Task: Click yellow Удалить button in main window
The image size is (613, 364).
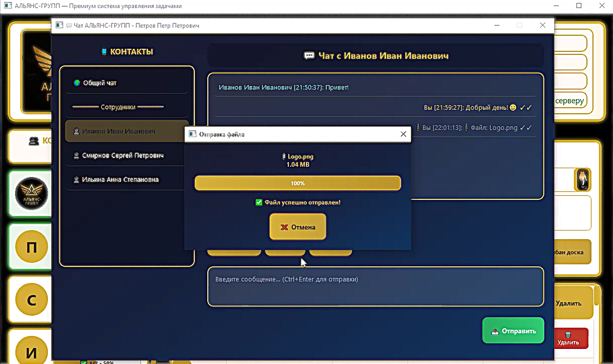Action: click(x=573, y=303)
